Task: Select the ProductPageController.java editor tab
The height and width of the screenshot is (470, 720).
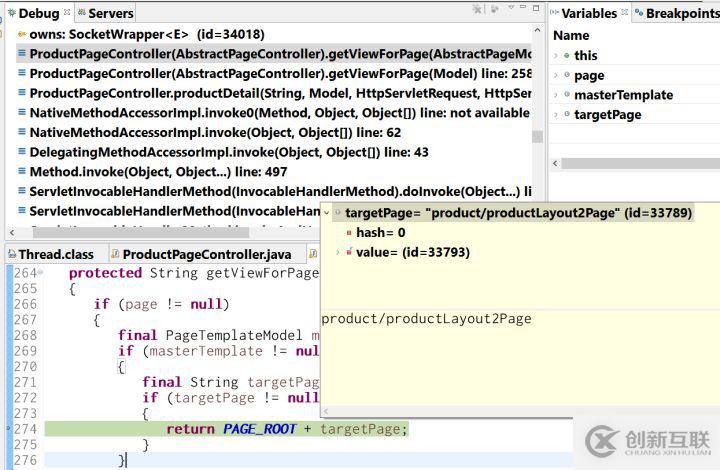Action: point(207,254)
